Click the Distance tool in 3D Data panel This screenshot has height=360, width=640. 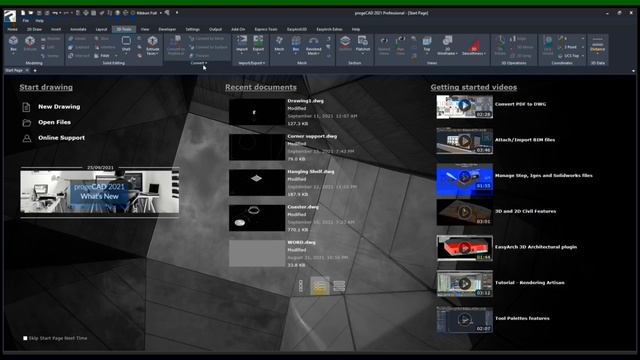click(x=598, y=46)
